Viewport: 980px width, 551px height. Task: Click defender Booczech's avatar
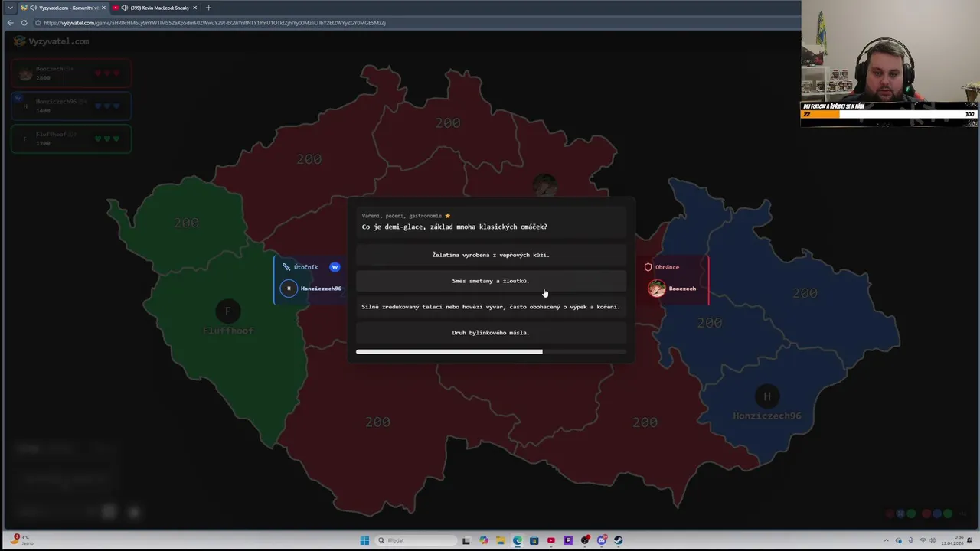[657, 289]
